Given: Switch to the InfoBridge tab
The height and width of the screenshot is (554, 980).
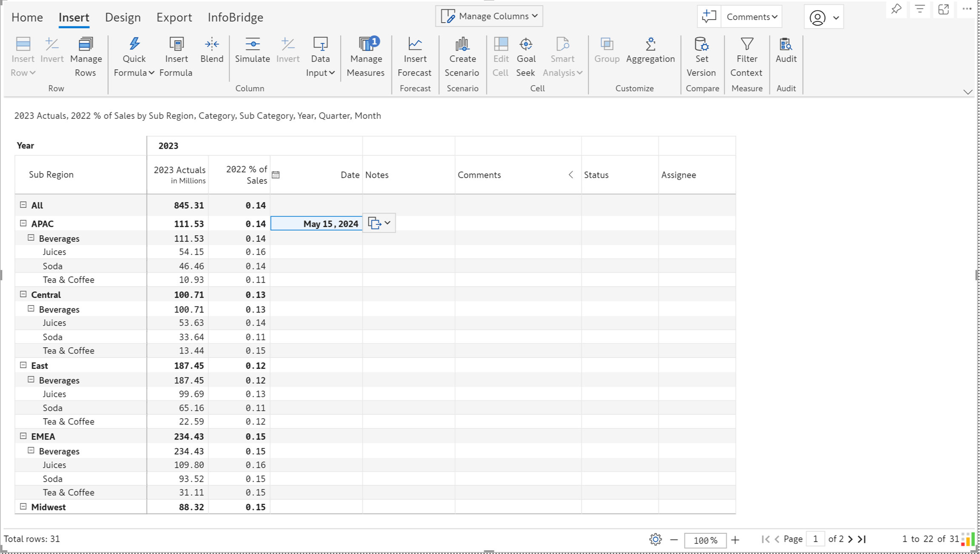Looking at the screenshot, I should point(235,17).
